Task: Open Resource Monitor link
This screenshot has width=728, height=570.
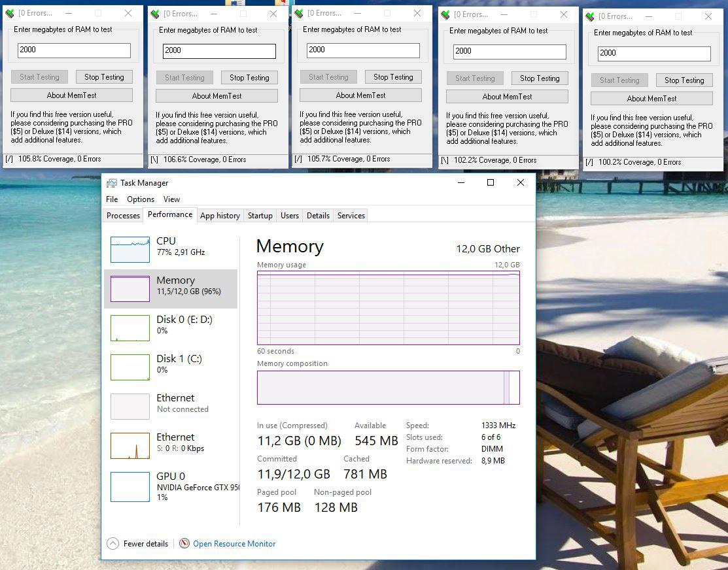Action: (x=234, y=543)
